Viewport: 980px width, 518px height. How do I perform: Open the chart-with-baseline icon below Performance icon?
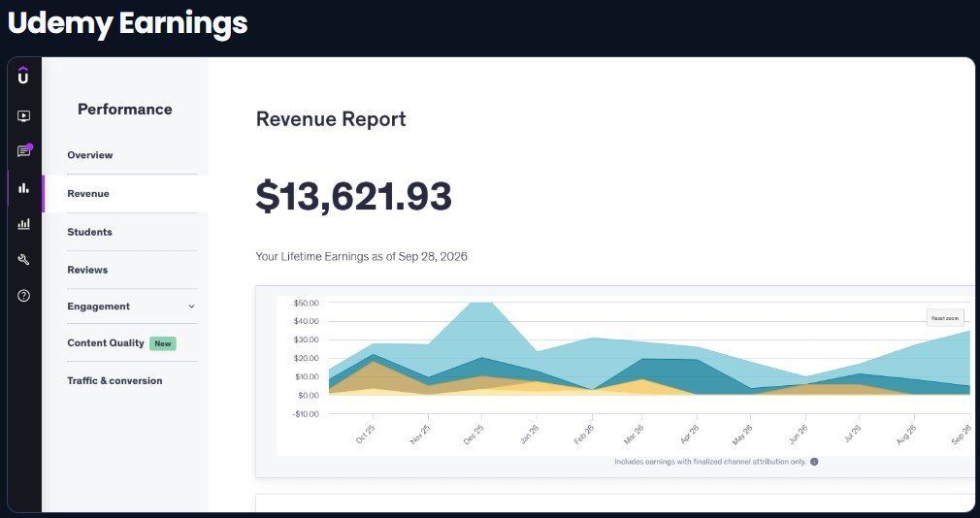[23, 224]
